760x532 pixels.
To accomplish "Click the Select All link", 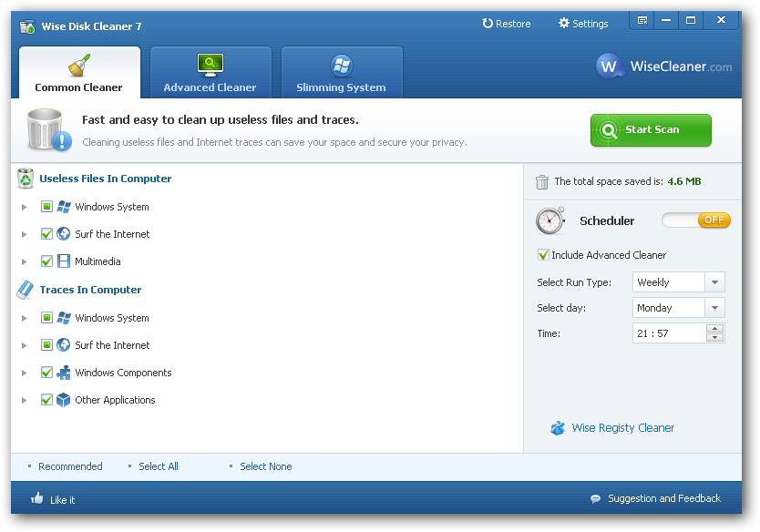I will pyautogui.click(x=159, y=466).
